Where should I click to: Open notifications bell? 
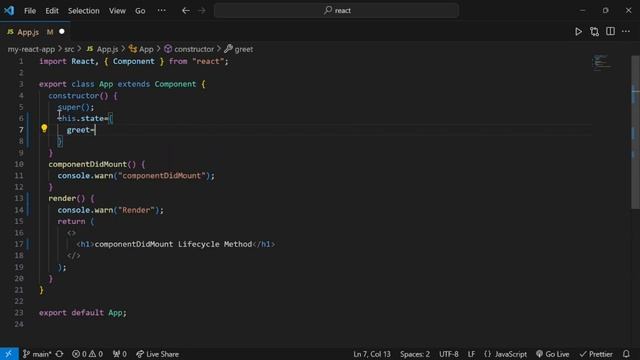626,354
